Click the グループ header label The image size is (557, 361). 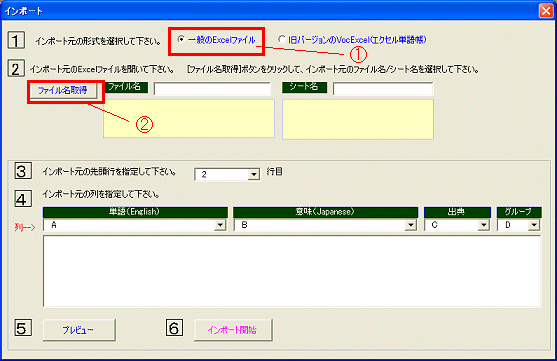point(519,212)
